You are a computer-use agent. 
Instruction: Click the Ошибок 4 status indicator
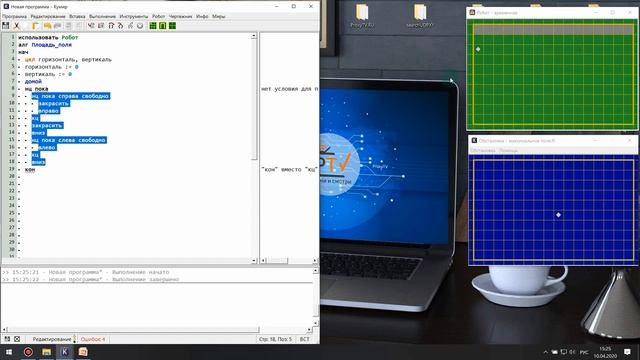tap(93, 339)
